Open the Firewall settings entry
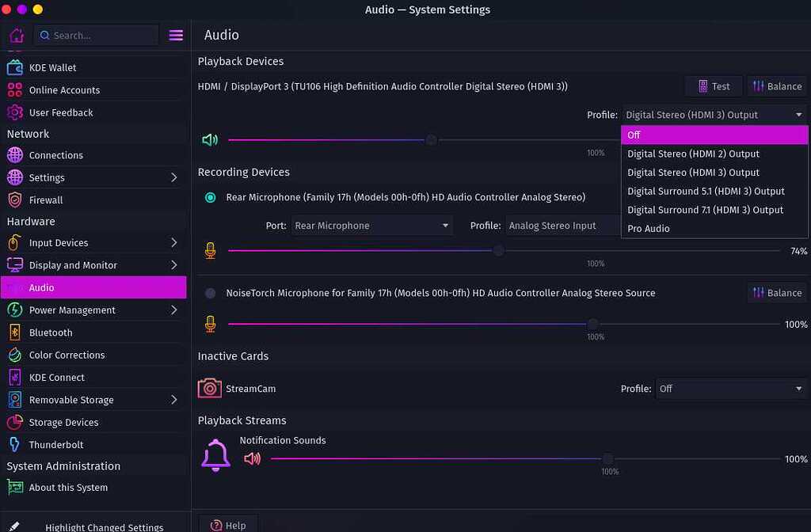811x532 pixels. click(46, 200)
